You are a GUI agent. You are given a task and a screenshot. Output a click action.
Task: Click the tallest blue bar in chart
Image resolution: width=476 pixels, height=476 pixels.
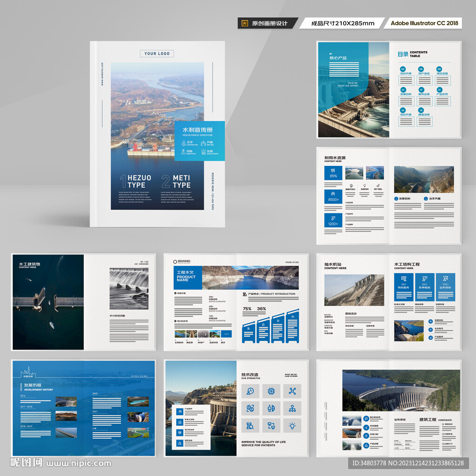tap(292, 326)
